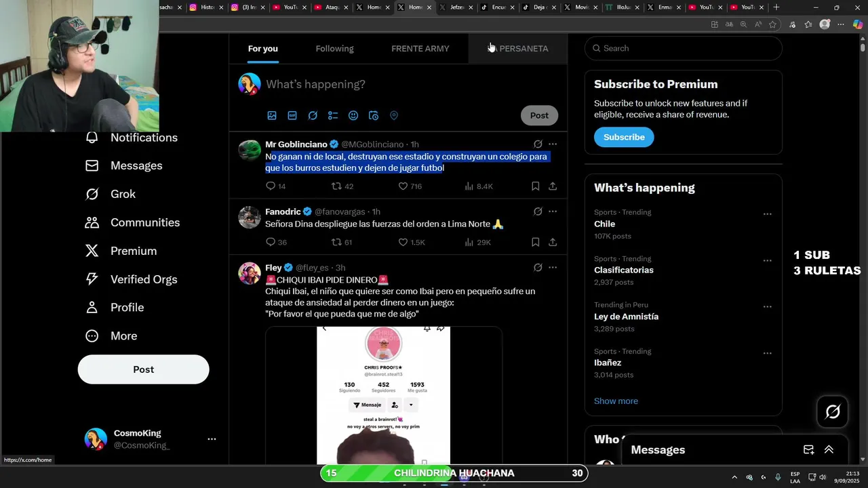Expand the Messages drawer
This screenshot has width=868, height=488.
829,450
